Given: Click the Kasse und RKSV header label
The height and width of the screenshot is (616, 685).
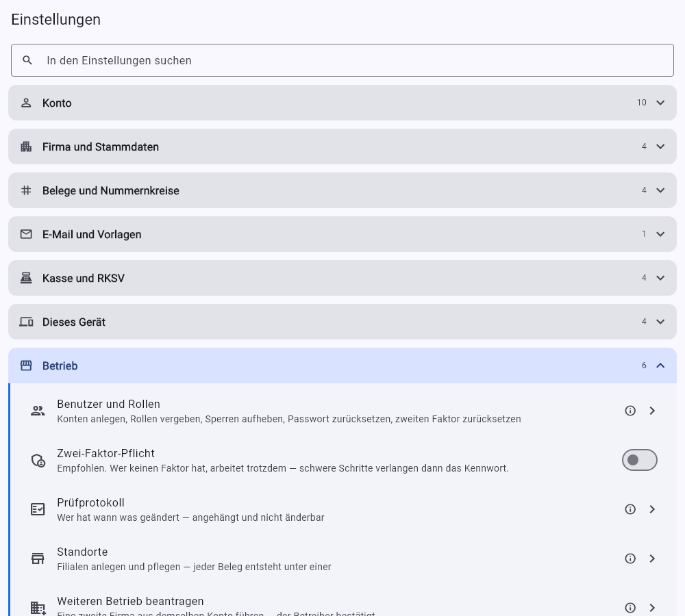Looking at the screenshot, I should pos(84,278).
